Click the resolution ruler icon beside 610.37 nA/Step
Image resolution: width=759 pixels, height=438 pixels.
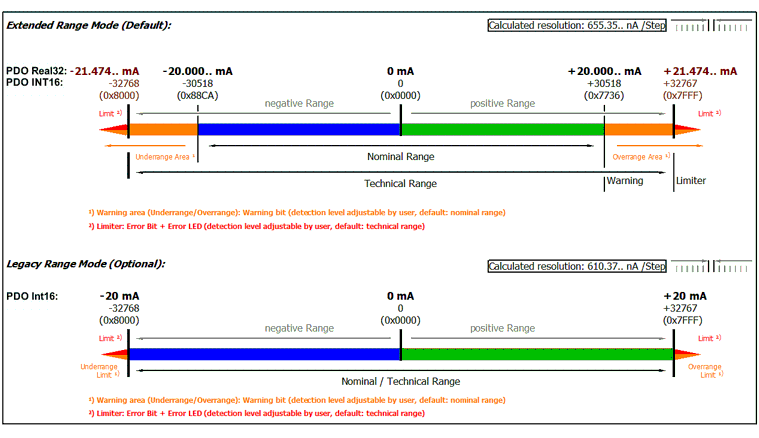pos(711,266)
